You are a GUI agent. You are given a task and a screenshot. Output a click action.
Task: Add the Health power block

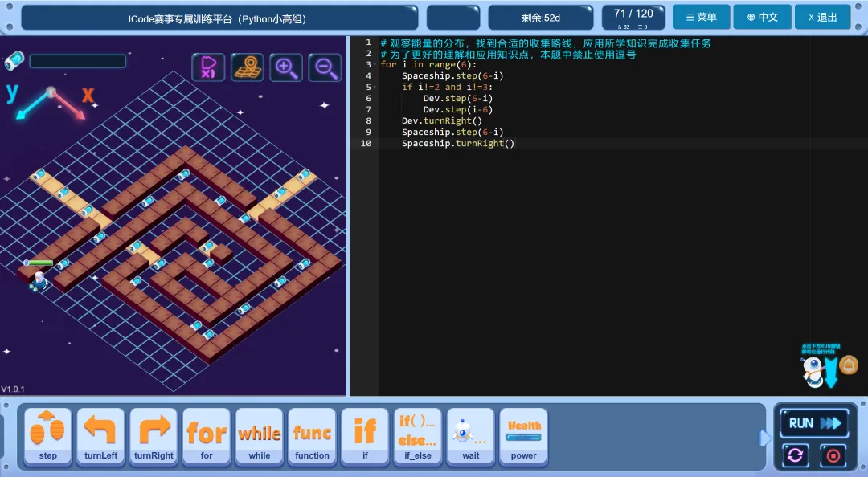(524, 437)
